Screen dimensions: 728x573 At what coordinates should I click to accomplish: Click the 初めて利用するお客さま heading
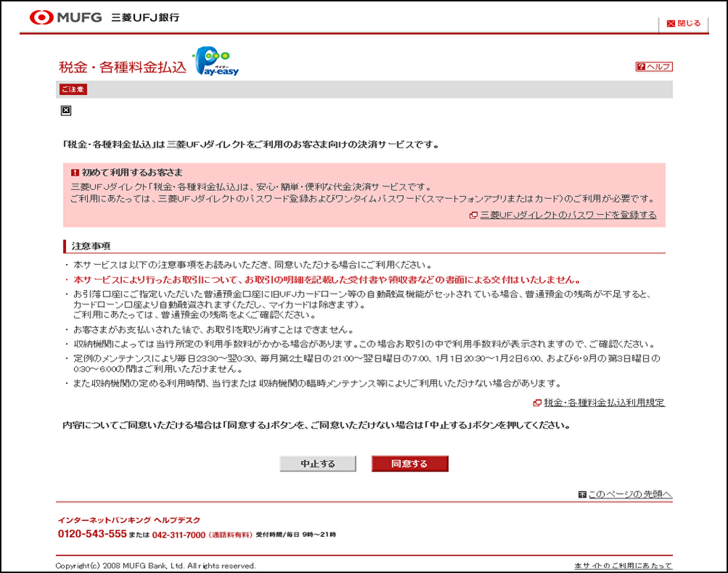click(x=132, y=173)
